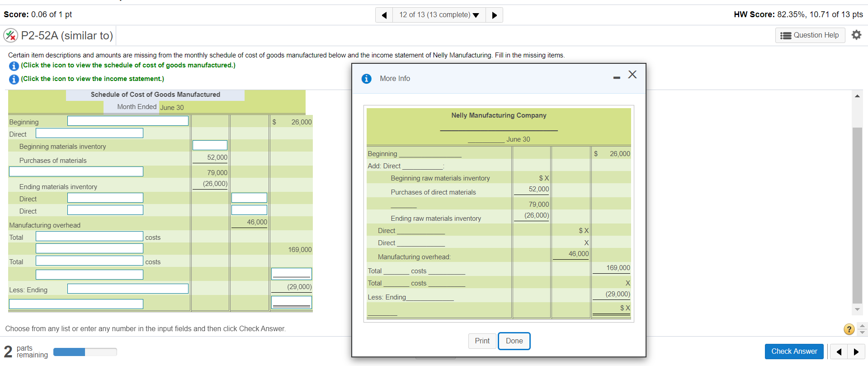Select the 'Less: Ending' description field

[128, 289]
